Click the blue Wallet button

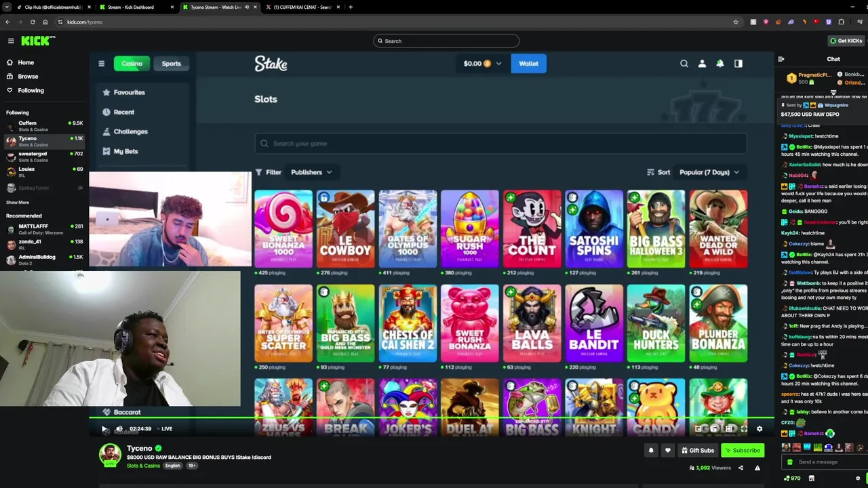click(x=528, y=64)
